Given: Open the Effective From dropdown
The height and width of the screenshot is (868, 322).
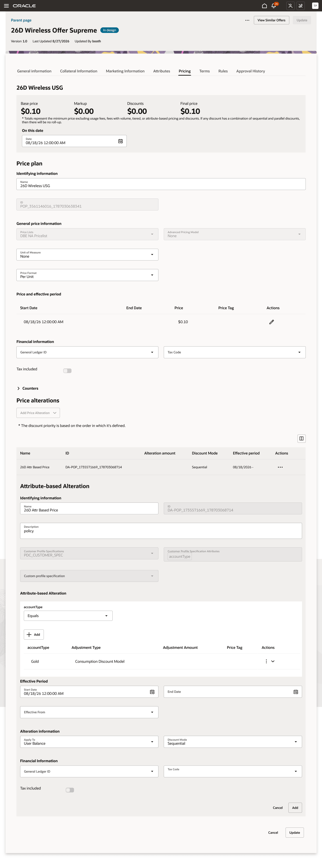Looking at the screenshot, I should tap(89, 712).
